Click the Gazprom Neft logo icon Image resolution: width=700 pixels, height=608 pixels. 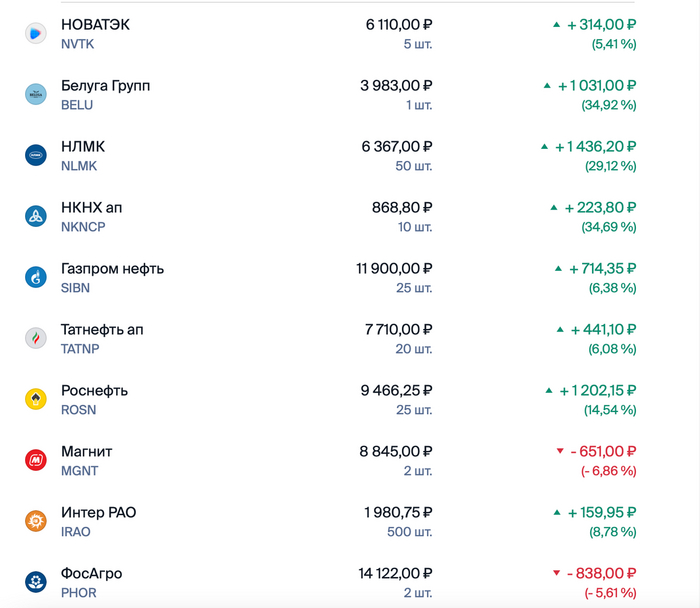36,277
